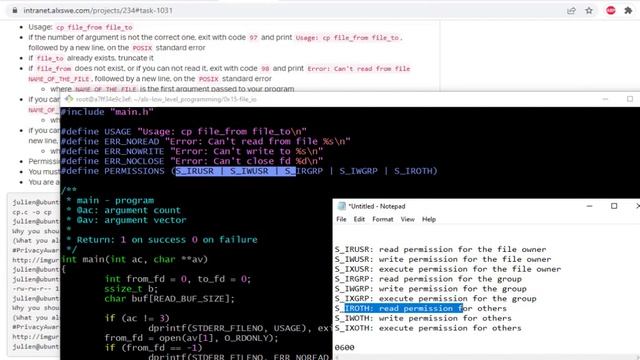
Task: Bookmark this page with the star icon
Action: point(589,11)
